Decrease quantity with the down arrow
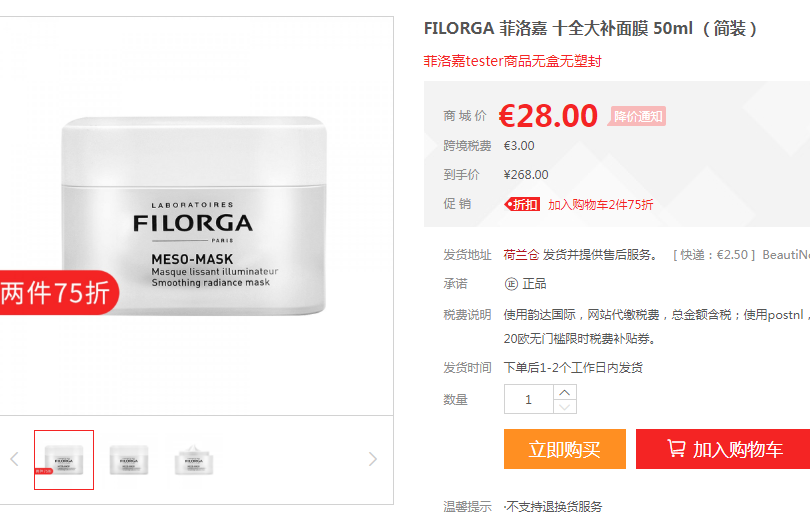The width and height of the screenshot is (810, 515). [565, 407]
